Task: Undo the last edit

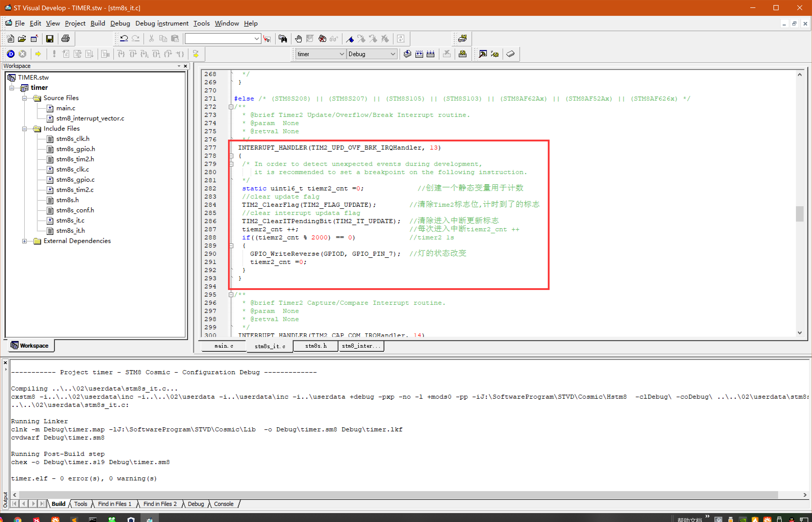Action: pyautogui.click(x=124, y=39)
